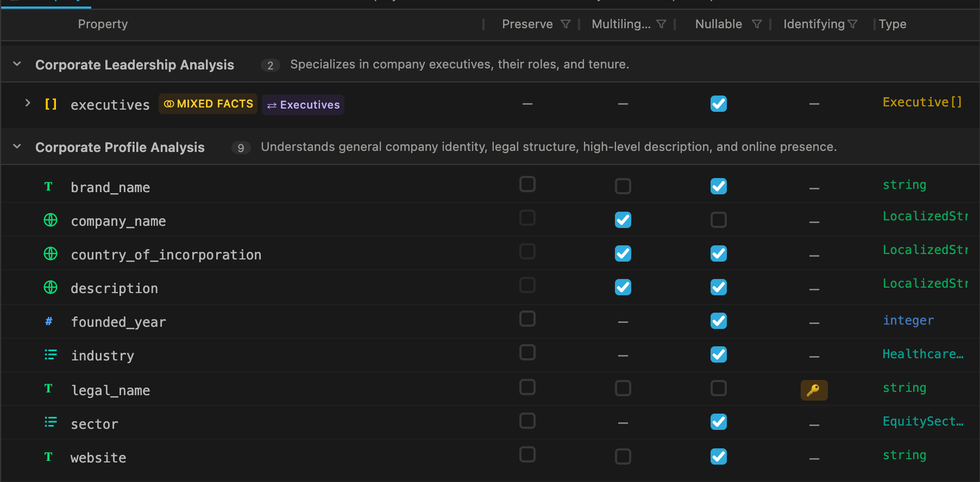Viewport: 980px width, 482px height.
Task: Click the globe icon next to company_name
Action: point(51,220)
